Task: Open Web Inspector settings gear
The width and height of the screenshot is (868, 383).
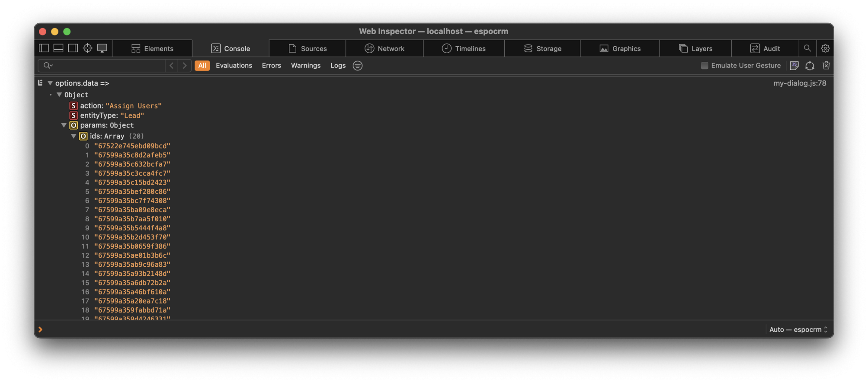Action: (825, 48)
